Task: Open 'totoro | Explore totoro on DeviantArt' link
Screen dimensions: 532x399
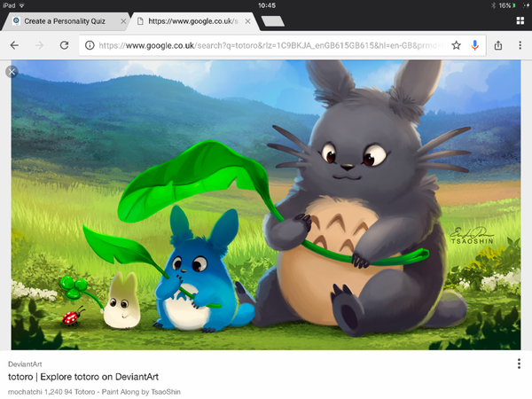Action: tap(83, 377)
